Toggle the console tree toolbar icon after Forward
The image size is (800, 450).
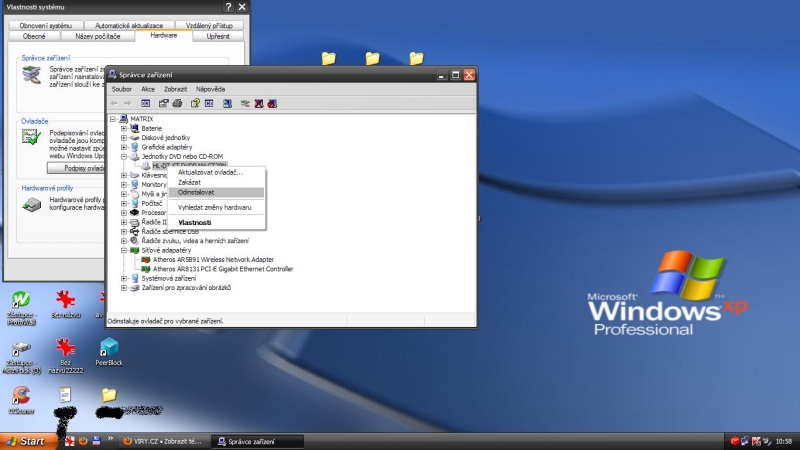point(145,104)
